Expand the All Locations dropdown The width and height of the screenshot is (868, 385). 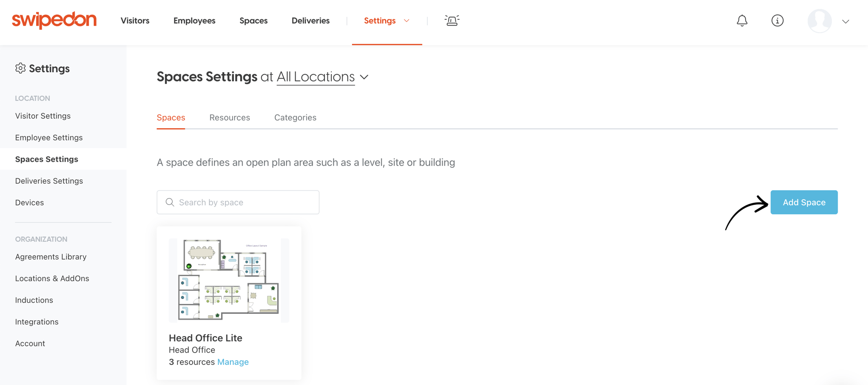[x=364, y=77]
